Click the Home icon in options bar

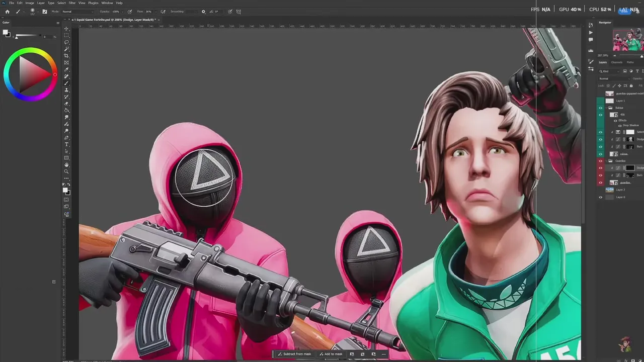tap(7, 12)
